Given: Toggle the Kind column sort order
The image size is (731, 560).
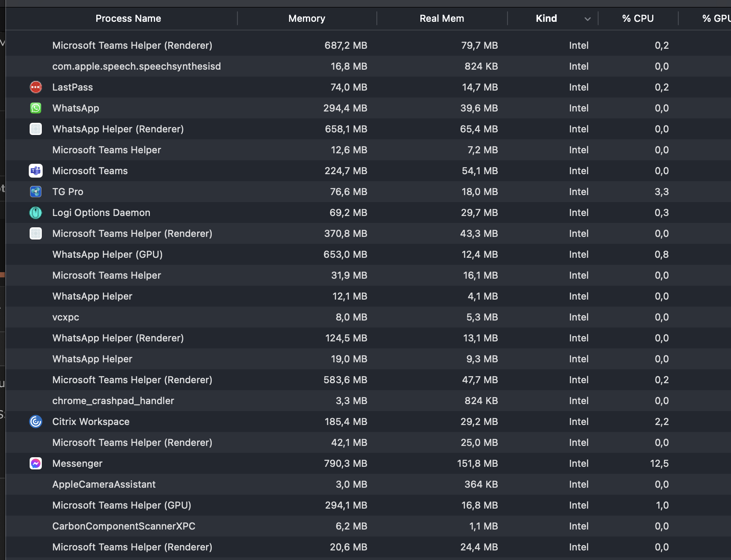Looking at the screenshot, I should (546, 18).
